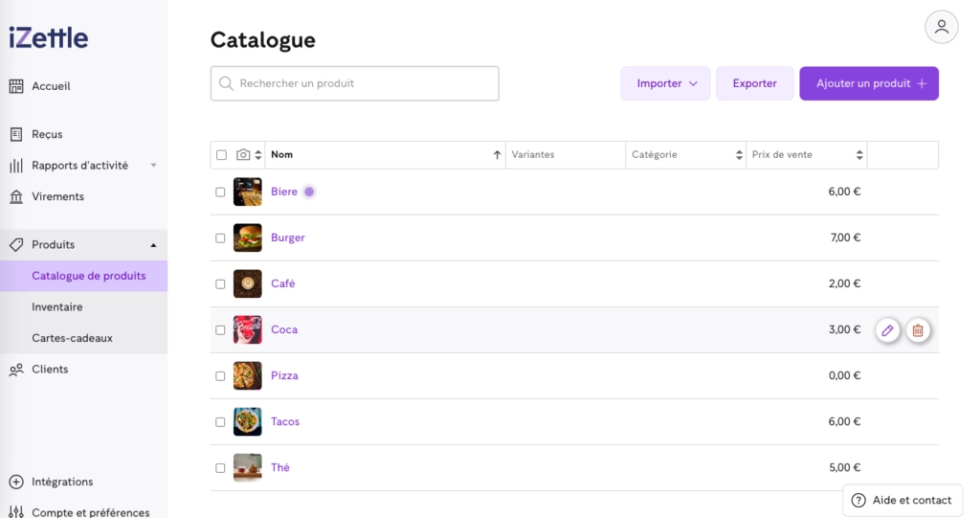Click the pencil edit icon for Coca
Screen dimensions: 980x518
887,330
